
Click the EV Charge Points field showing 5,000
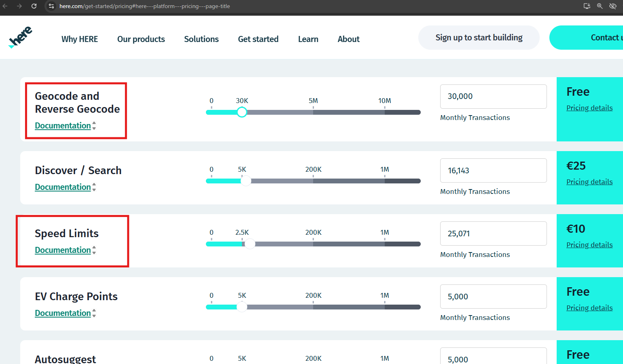494,297
